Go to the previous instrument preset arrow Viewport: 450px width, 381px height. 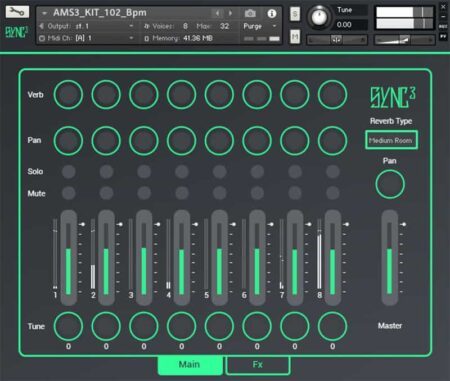pyautogui.click(x=217, y=13)
